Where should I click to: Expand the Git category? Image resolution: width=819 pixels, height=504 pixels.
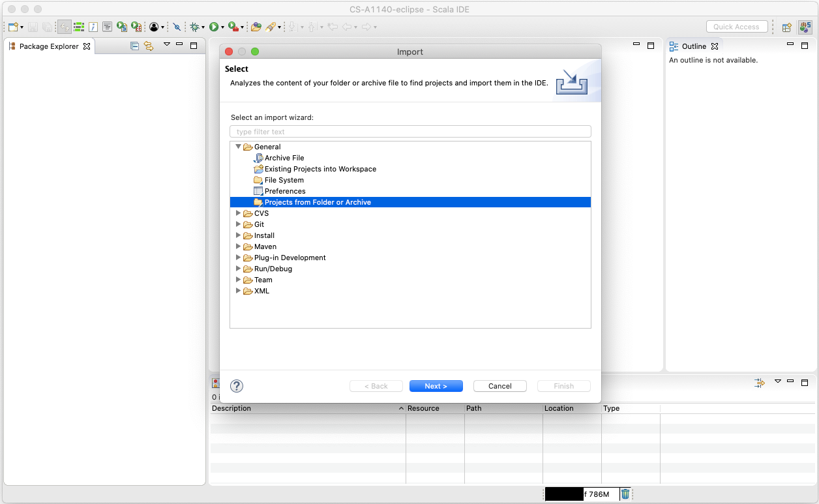pos(238,224)
